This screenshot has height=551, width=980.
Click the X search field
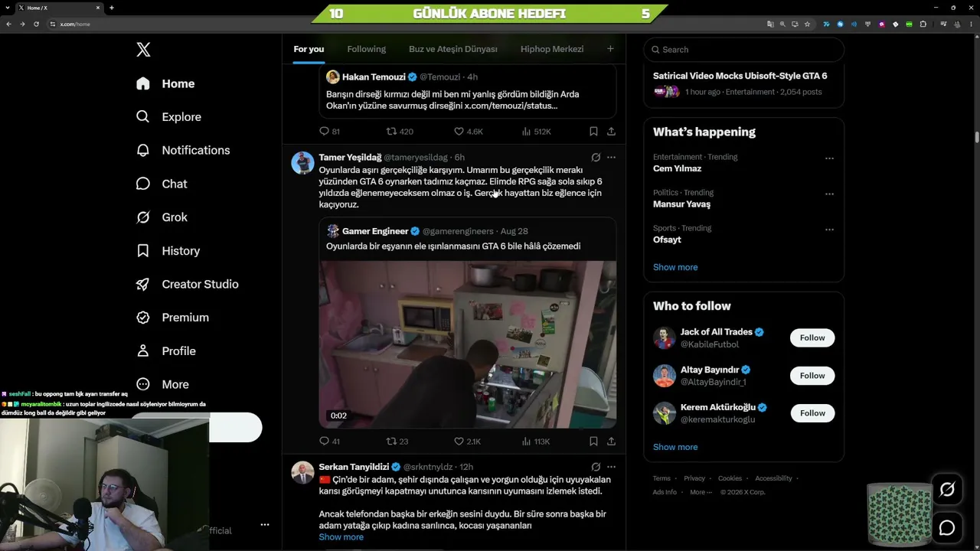pos(743,50)
